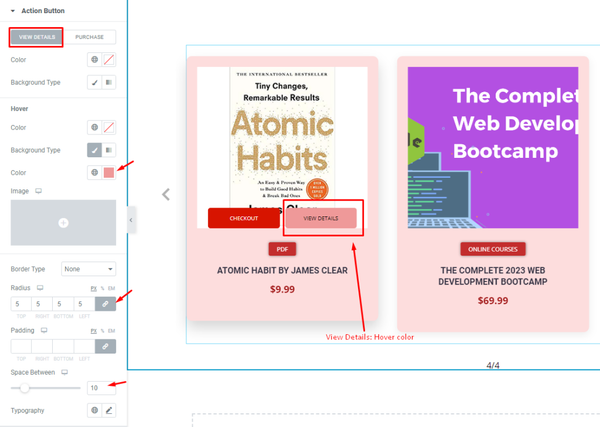Switch to the View Details tab
Screen dimensions: 600x427
click(x=37, y=37)
